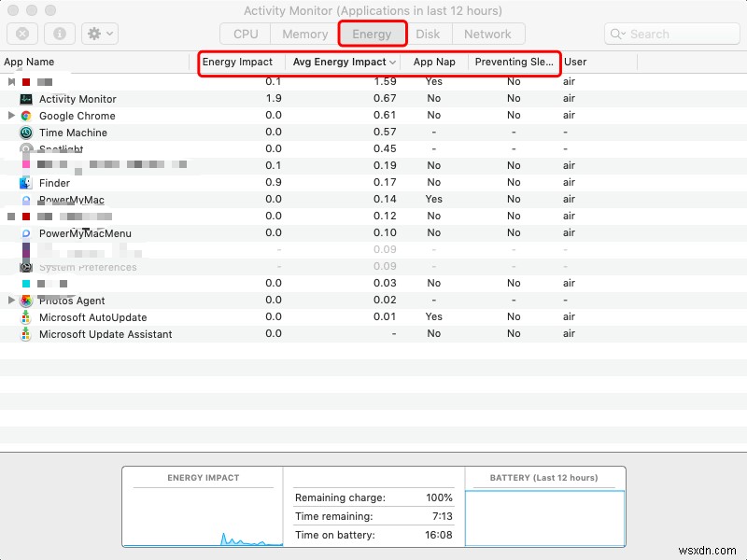Image resolution: width=747 pixels, height=560 pixels.
Task: Expand the Photos Agent disclosure triangle
Action: coord(10,301)
